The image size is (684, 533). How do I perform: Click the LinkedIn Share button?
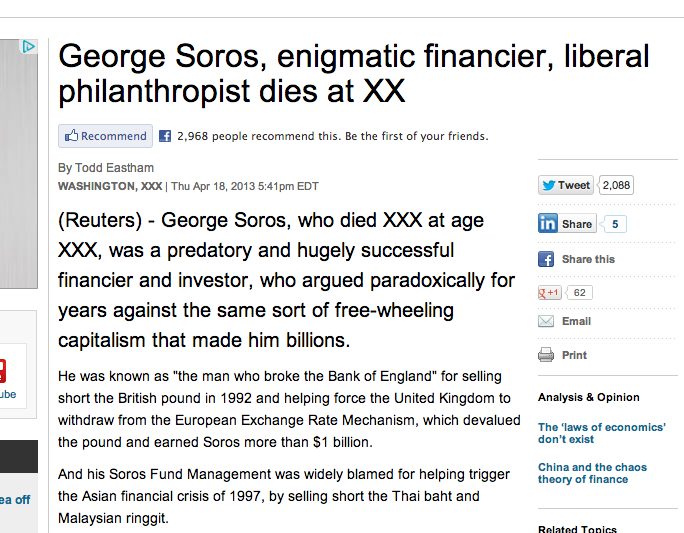567,224
